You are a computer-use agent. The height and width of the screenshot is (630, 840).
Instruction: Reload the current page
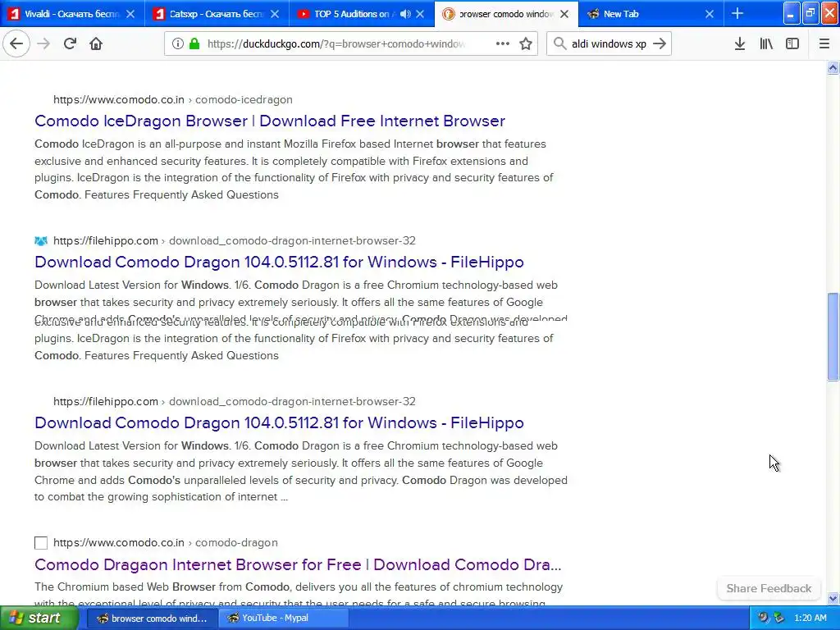point(70,44)
